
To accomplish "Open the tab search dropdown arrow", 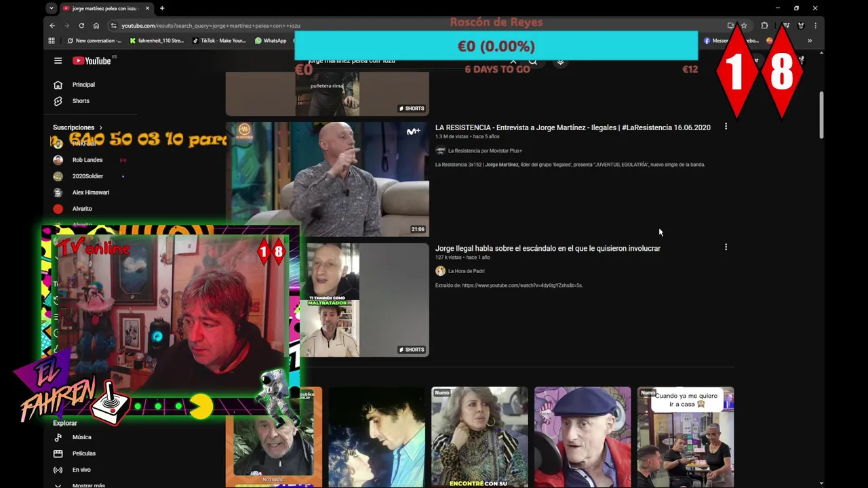I will point(52,8).
